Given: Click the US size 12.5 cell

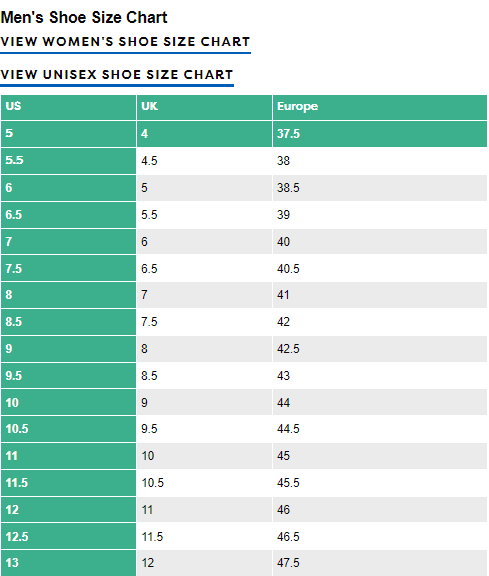Looking at the screenshot, I should [x=68, y=536].
